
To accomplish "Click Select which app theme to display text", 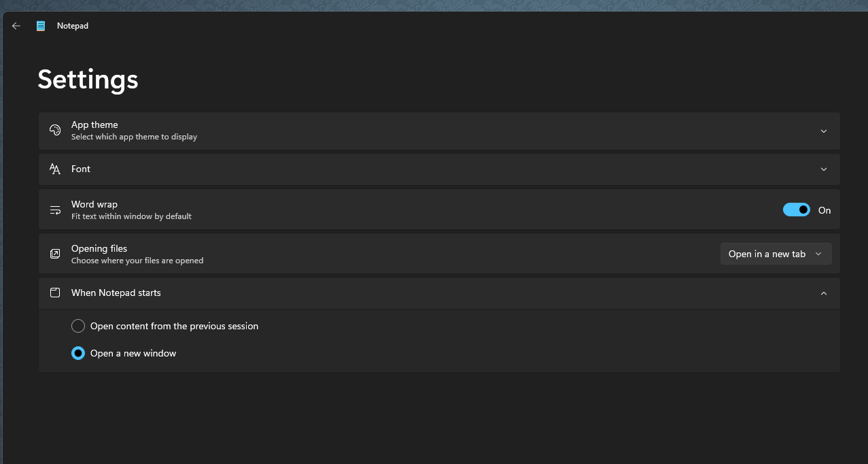I will pyautogui.click(x=134, y=137).
